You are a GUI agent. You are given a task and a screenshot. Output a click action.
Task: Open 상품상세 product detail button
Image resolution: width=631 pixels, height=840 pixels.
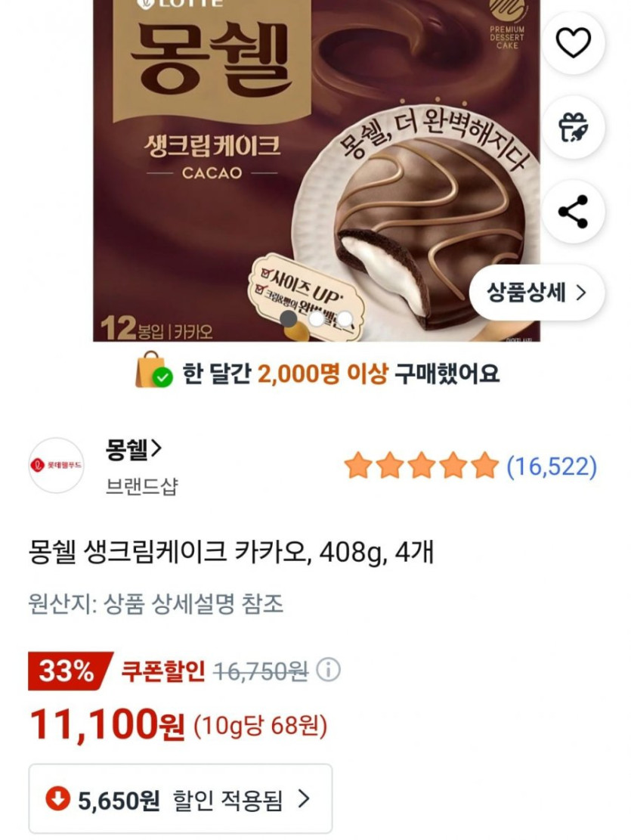click(537, 293)
